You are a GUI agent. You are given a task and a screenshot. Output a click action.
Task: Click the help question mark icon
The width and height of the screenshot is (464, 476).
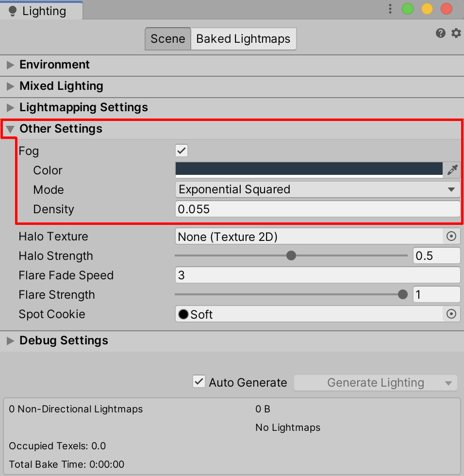(x=440, y=33)
